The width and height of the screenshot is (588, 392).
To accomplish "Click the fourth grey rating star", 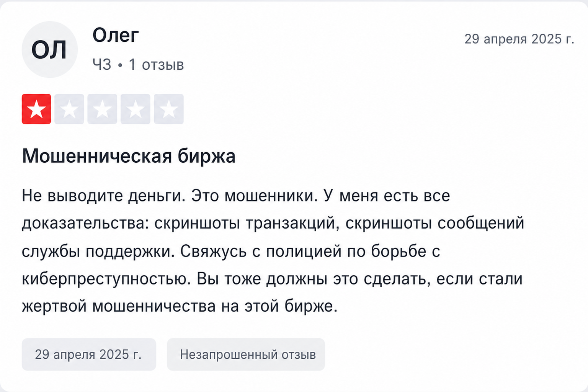I will point(136,109).
